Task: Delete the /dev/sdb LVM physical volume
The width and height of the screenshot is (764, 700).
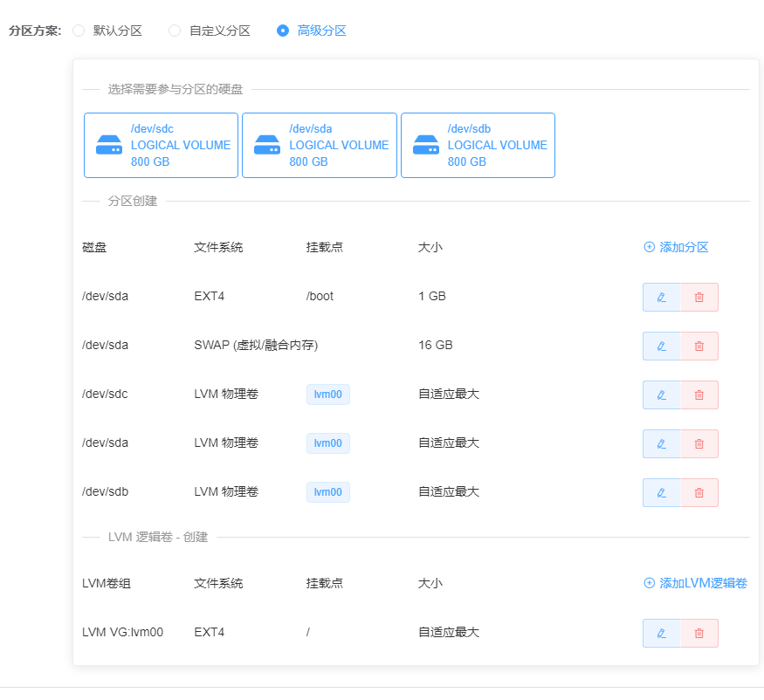Action: 699,492
